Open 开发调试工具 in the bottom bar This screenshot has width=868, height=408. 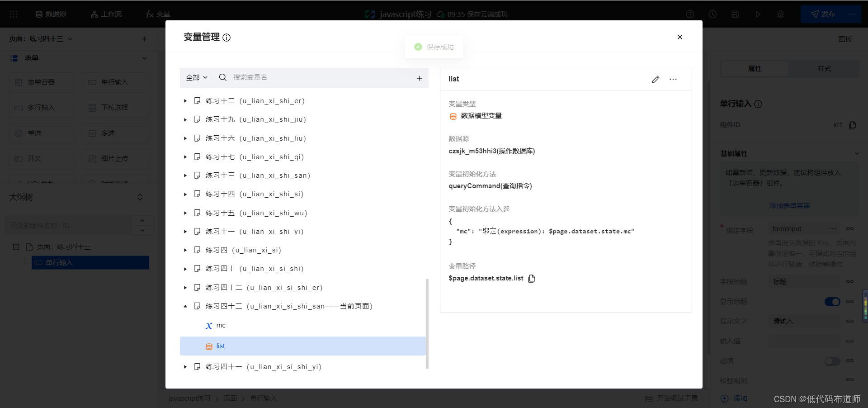click(672, 399)
